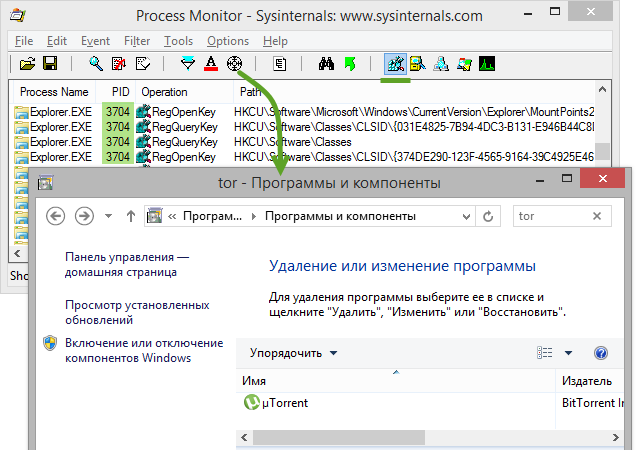Image resolution: width=636 pixels, height=450 pixels.
Task: Click the Forward arrow in Programs window
Action: point(84,216)
